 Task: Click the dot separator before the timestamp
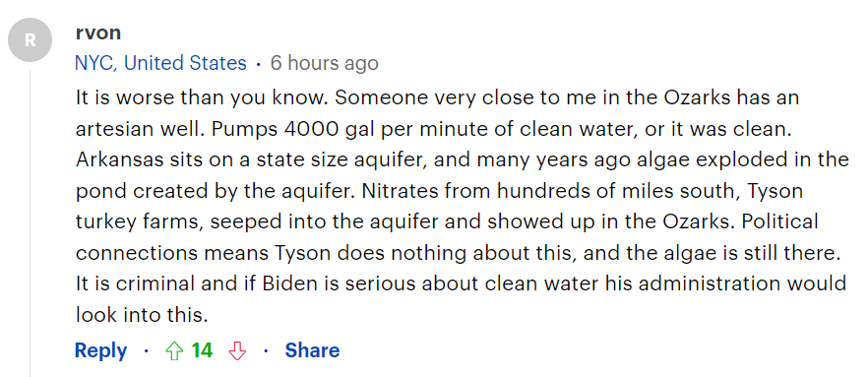pyautogui.click(x=258, y=64)
